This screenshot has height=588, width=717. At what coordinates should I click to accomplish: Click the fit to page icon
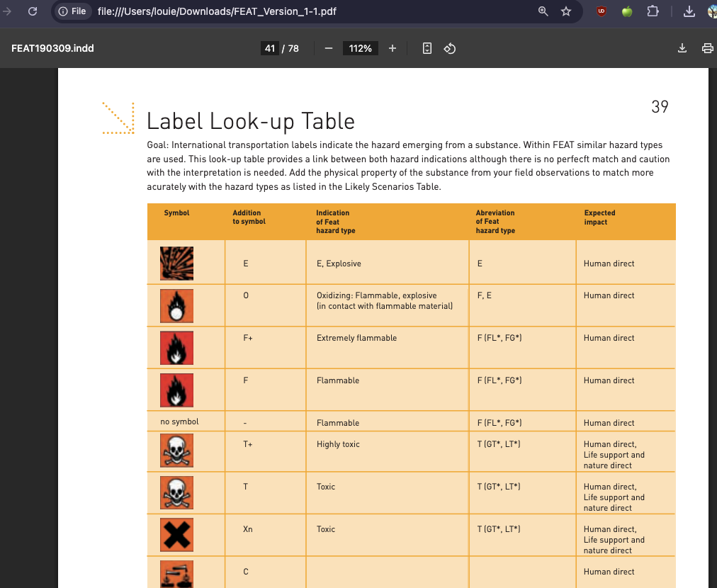click(427, 48)
